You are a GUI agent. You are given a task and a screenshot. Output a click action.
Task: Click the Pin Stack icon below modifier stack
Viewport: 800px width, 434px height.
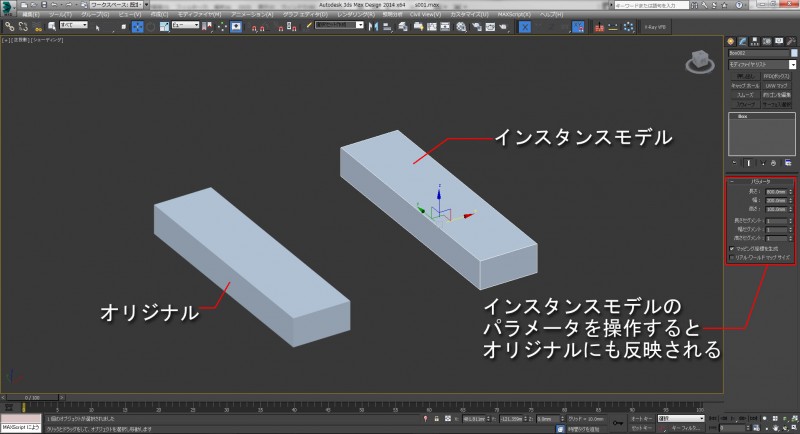point(735,161)
